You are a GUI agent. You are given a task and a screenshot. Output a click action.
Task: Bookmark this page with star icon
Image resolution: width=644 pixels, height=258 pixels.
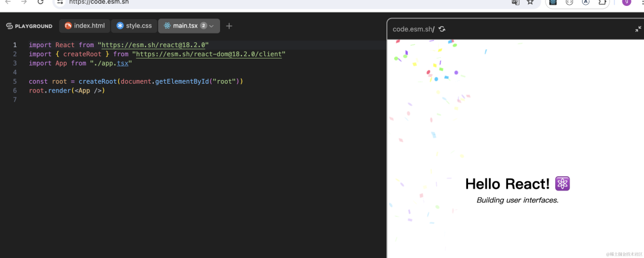[x=530, y=2]
